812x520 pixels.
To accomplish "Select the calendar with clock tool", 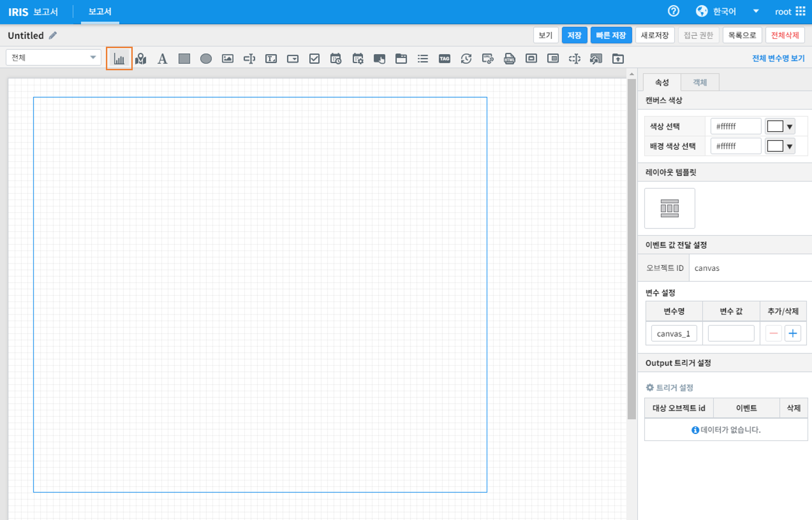I will point(336,59).
